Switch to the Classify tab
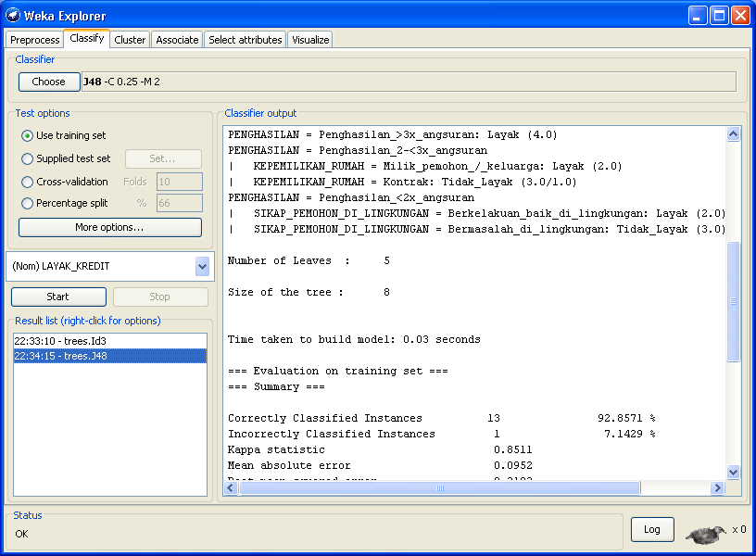The height and width of the screenshot is (556, 756). 87,38
